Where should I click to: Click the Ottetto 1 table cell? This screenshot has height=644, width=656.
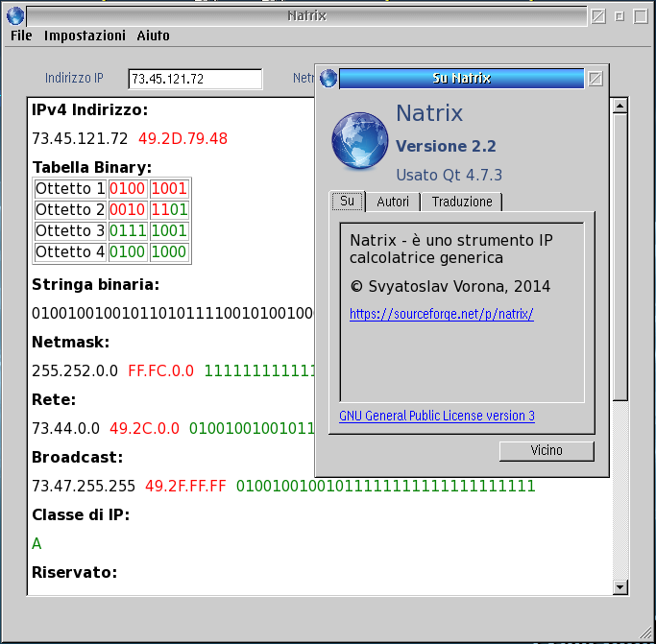click(70, 189)
